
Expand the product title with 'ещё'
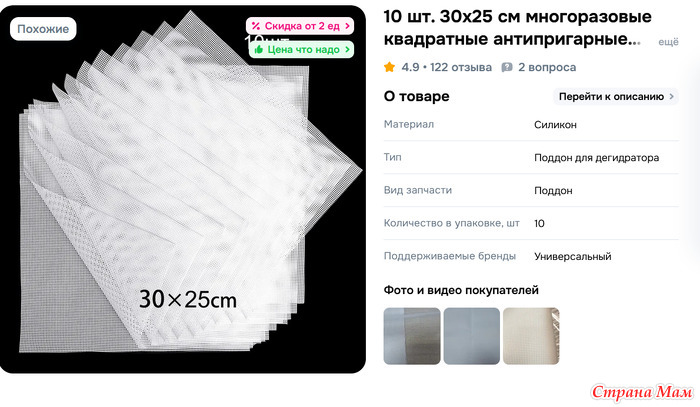(x=668, y=42)
